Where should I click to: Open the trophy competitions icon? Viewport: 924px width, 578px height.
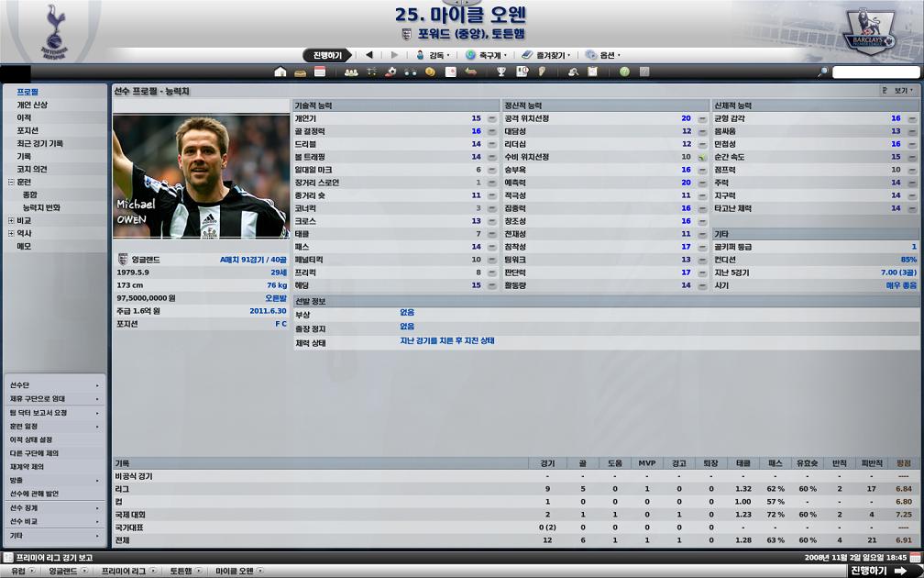[501, 72]
